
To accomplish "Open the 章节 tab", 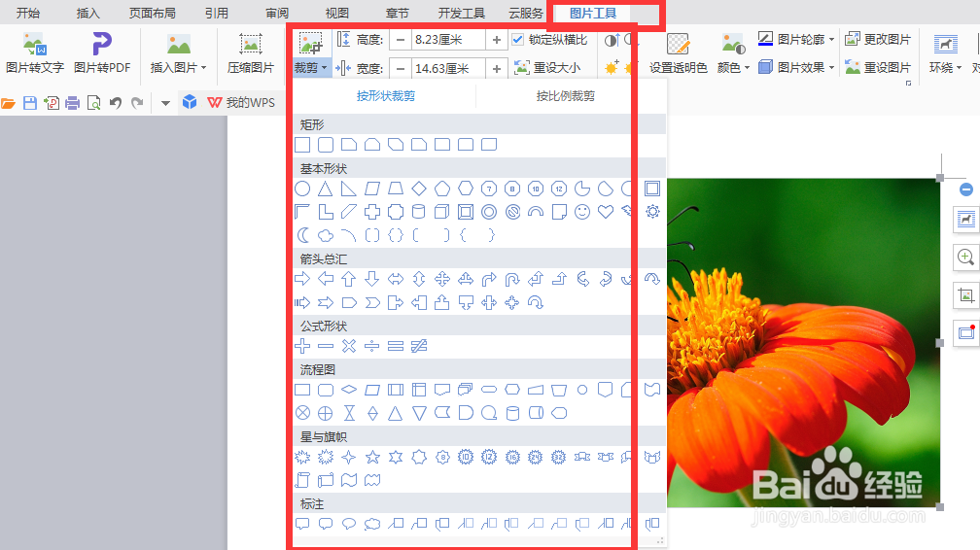I will click(397, 14).
